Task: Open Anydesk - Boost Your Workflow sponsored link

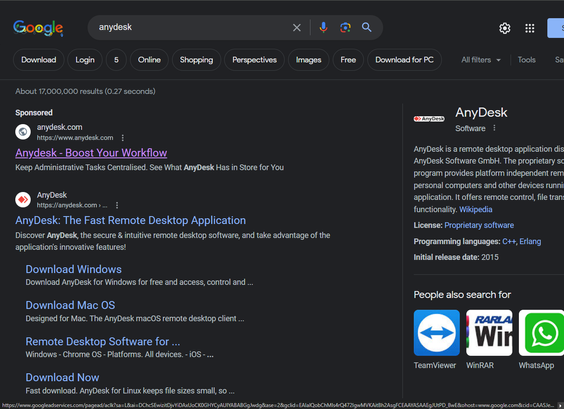Action: point(91,153)
